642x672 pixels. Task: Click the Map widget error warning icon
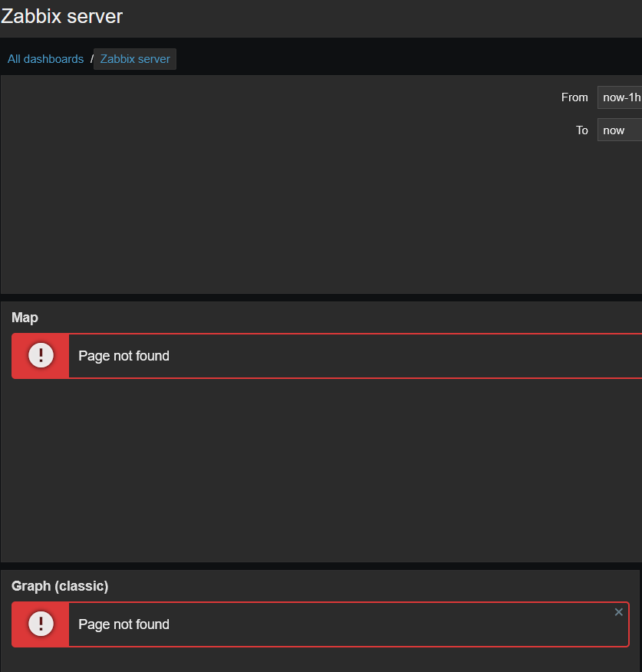tap(41, 355)
